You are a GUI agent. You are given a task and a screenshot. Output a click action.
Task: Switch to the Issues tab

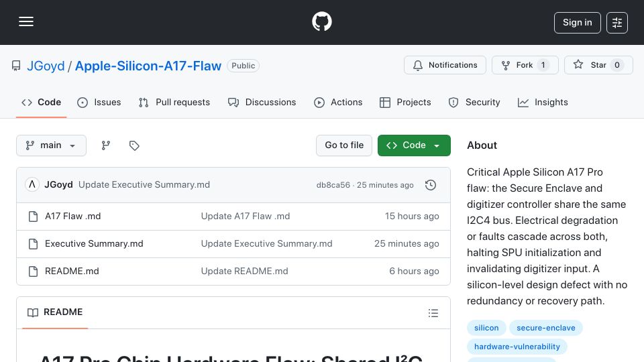click(x=99, y=102)
